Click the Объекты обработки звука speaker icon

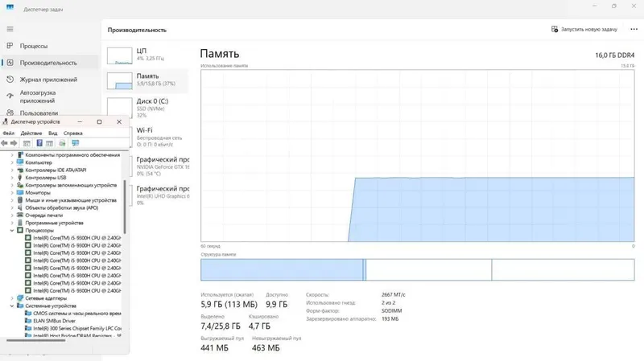[x=20, y=207]
